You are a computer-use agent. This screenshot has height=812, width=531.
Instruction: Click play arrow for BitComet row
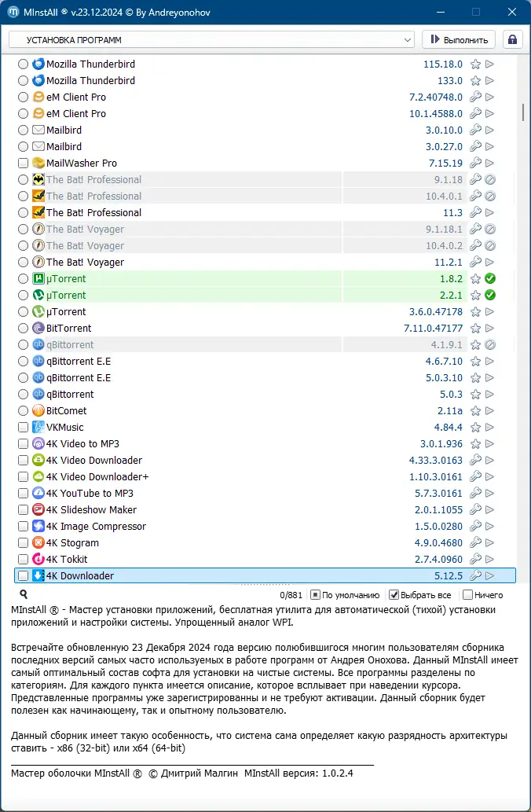(x=489, y=410)
